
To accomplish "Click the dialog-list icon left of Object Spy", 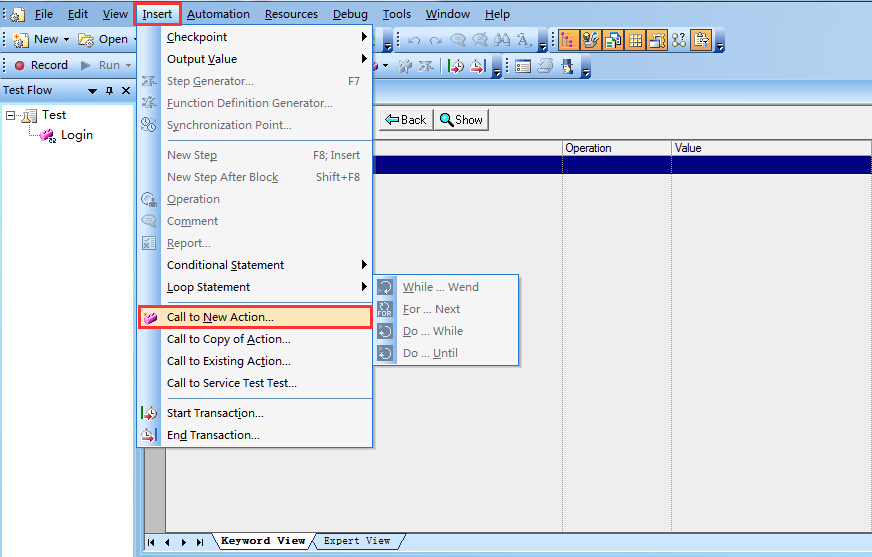I will [523, 67].
